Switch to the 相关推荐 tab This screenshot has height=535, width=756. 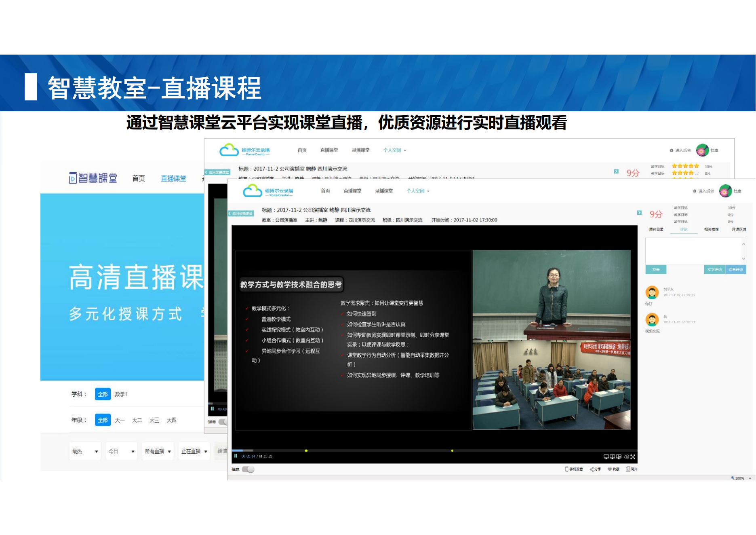point(711,230)
